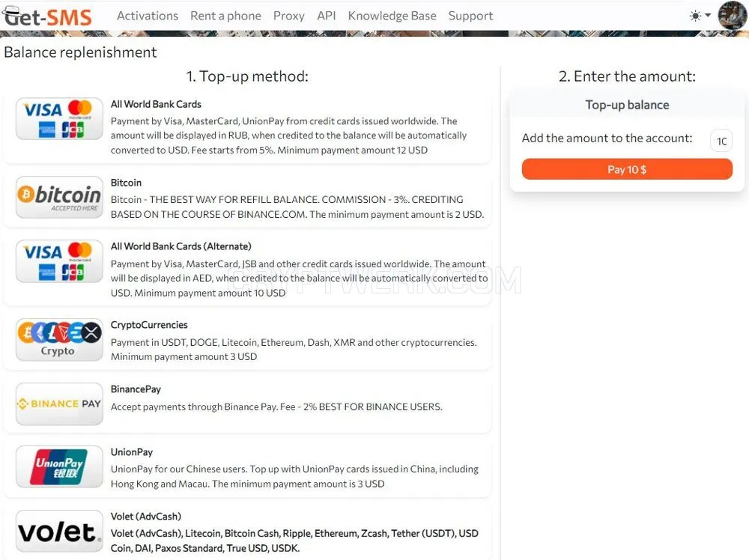This screenshot has height=560, width=749.
Task: Click the 'CryptoCurrencies' method title
Action: click(149, 325)
